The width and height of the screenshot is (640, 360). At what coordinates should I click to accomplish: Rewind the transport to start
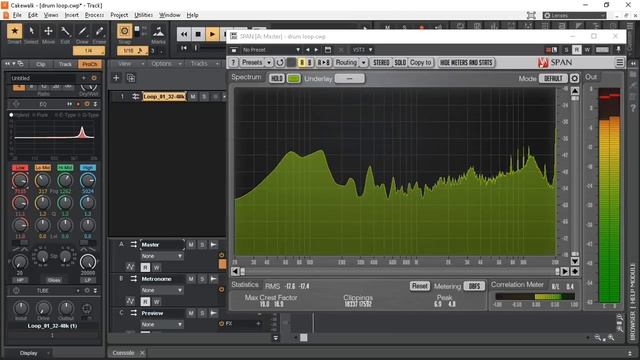click(x=184, y=34)
